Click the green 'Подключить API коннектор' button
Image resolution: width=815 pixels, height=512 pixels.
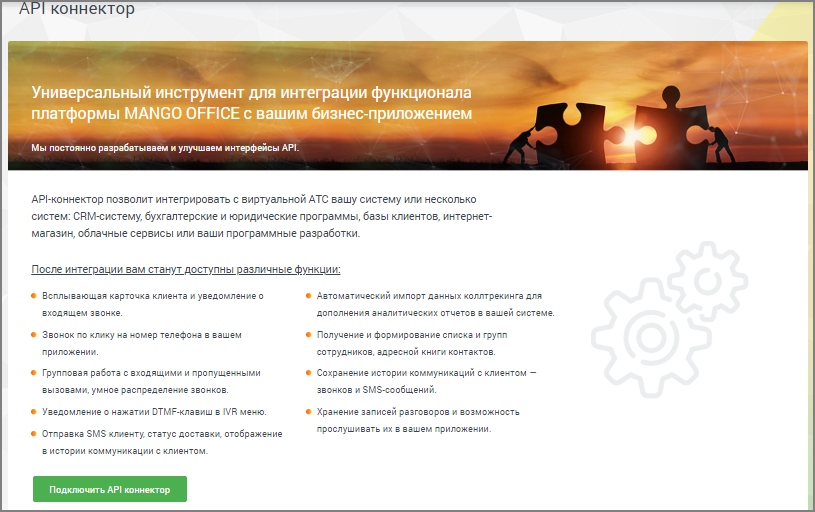coord(110,489)
